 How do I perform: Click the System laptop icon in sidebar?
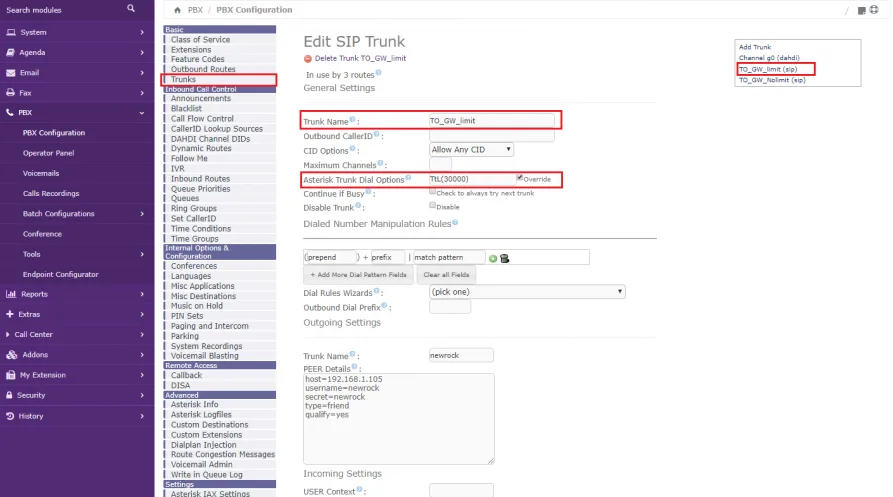tap(11, 32)
